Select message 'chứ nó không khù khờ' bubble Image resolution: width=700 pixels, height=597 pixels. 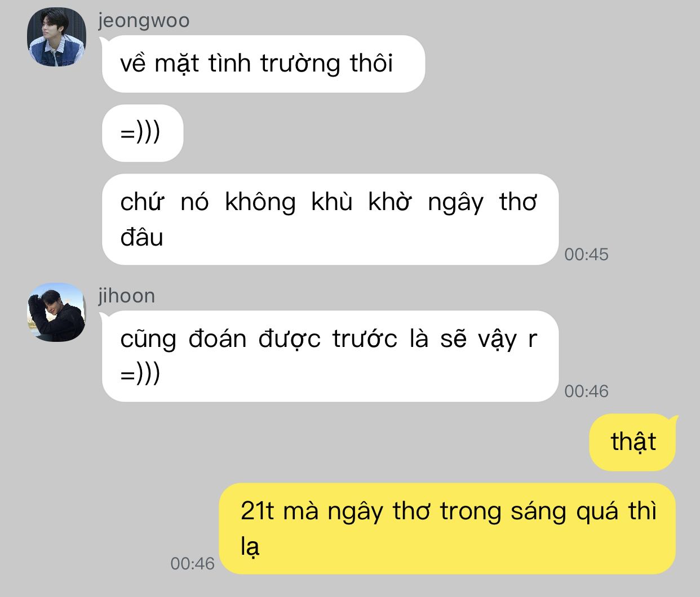point(330,220)
